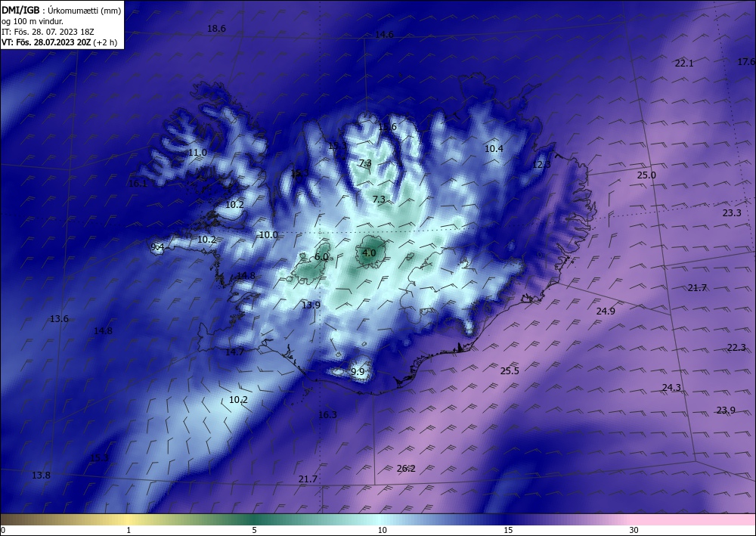Click the colour scale tick labelled 1
This screenshot has width=756, height=536.
[x=129, y=530]
